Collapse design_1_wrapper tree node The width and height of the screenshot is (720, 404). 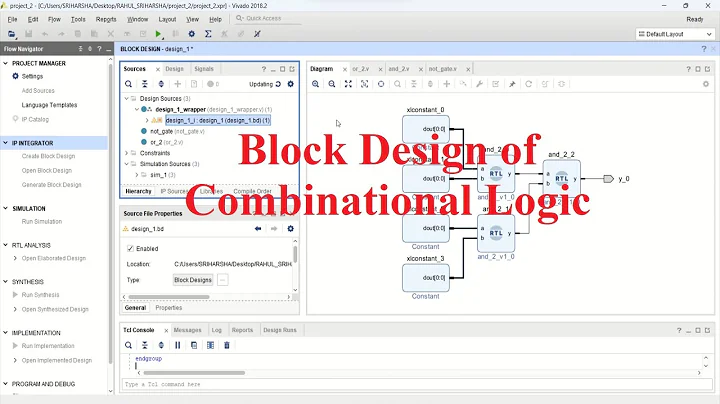(x=137, y=110)
